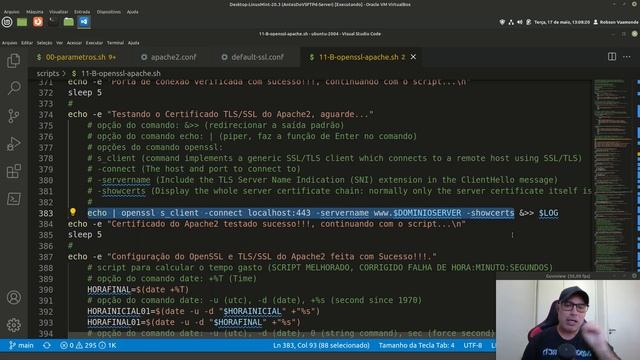Click the show desktop green panel icon
The width and height of the screenshot is (640, 360).
pos(22,22)
